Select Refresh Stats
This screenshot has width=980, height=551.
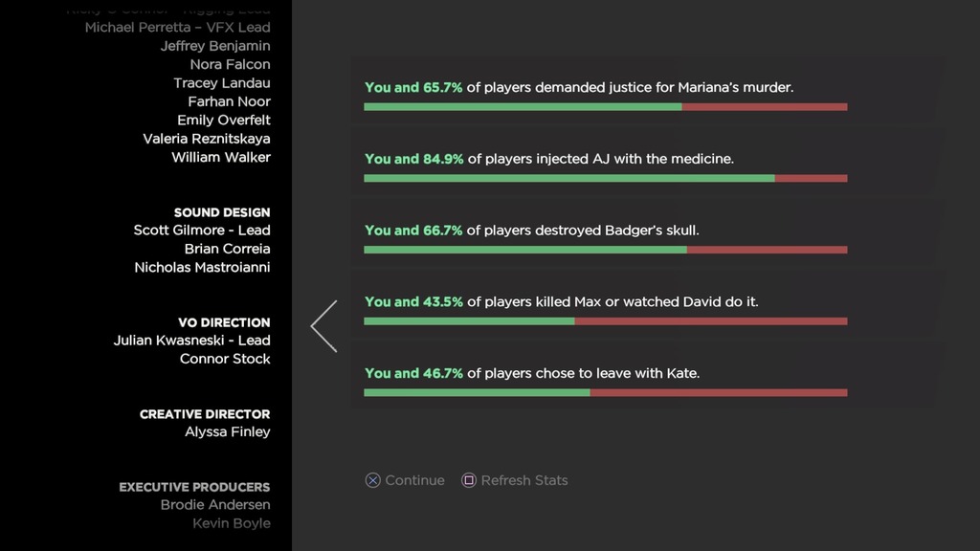tap(523, 480)
